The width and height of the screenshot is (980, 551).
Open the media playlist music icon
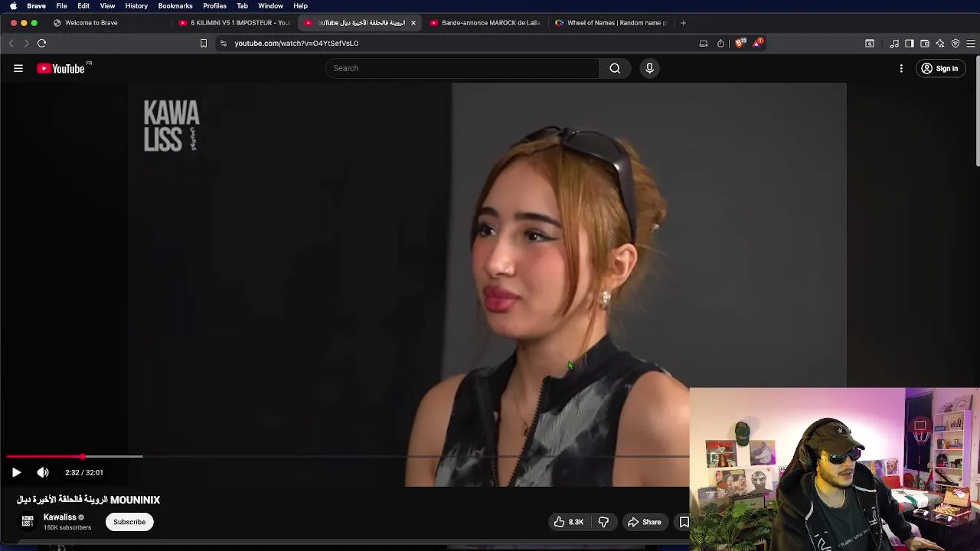click(894, 44)
